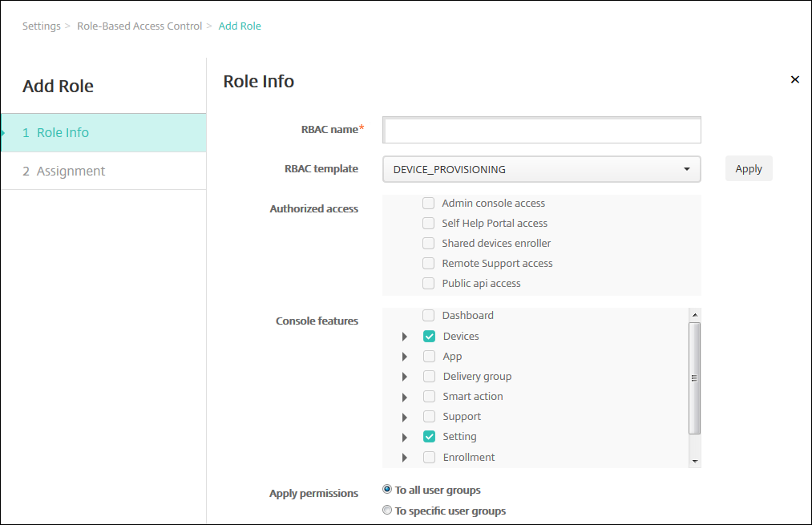This screenshot has width=812, height=525.
Task: Switch to the Assignment step
Action: click(x=71, y=171)
